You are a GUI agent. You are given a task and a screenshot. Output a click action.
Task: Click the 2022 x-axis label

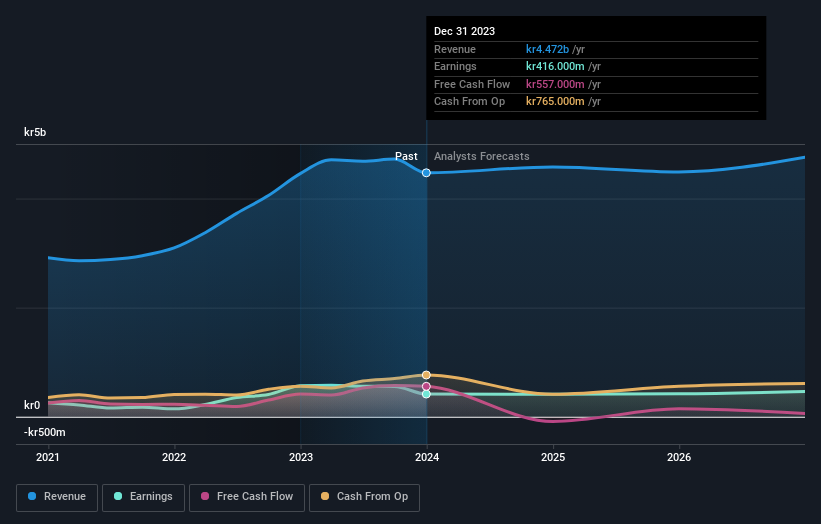point(174,457)
